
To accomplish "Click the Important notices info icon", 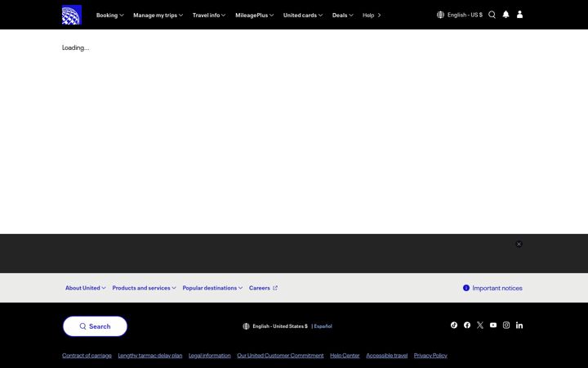I will pos(466,288).
